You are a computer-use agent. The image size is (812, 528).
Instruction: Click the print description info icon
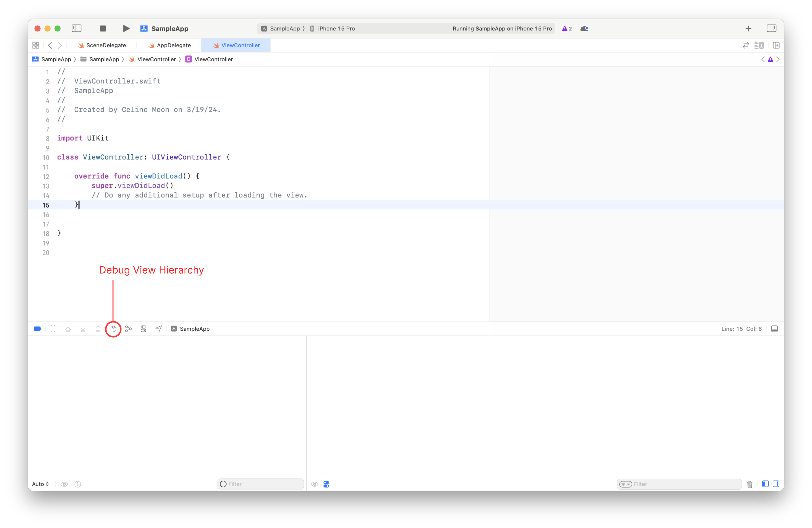(78, 484)
